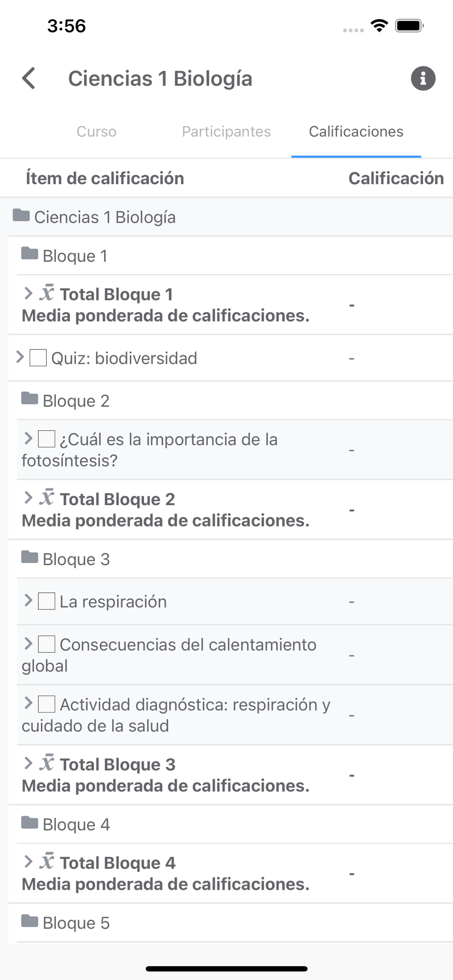
Task: Tap the La respiración checkbox icon
Action: point(47,601)
